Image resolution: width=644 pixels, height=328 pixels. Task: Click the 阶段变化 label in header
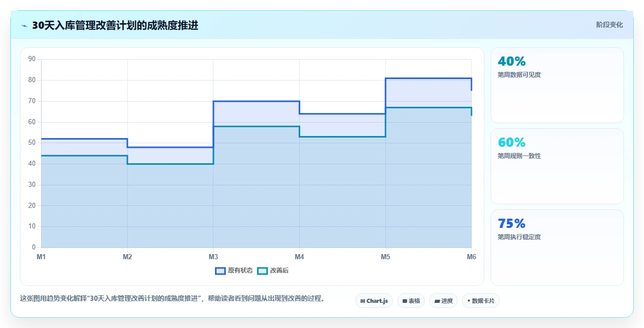click(610, 25)
